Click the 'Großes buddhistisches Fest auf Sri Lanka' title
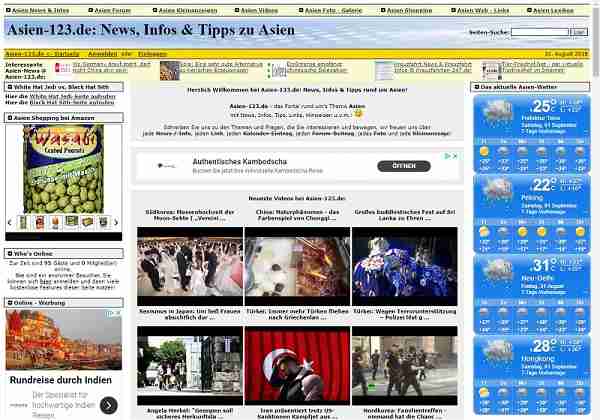 coord(405,215)
